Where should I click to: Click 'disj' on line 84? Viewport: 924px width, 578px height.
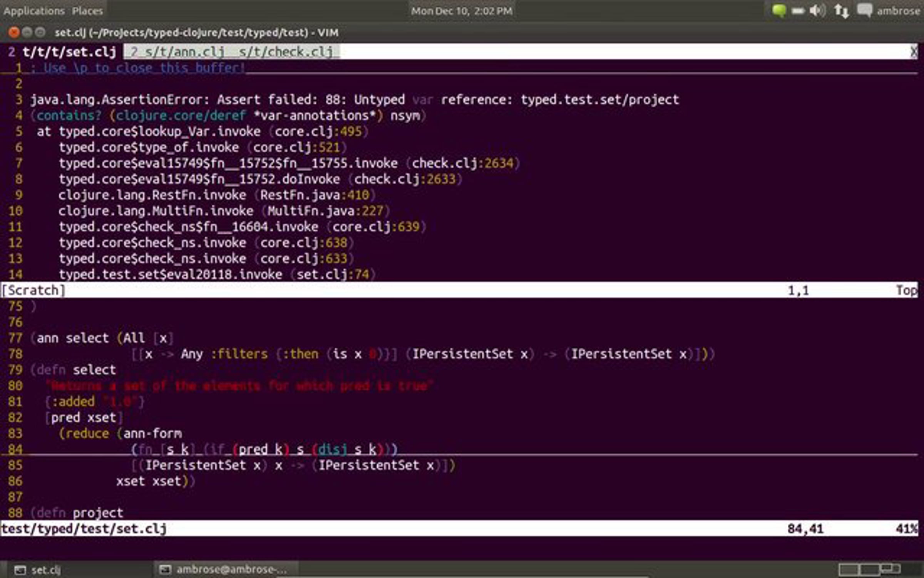(x=332, y=449)
